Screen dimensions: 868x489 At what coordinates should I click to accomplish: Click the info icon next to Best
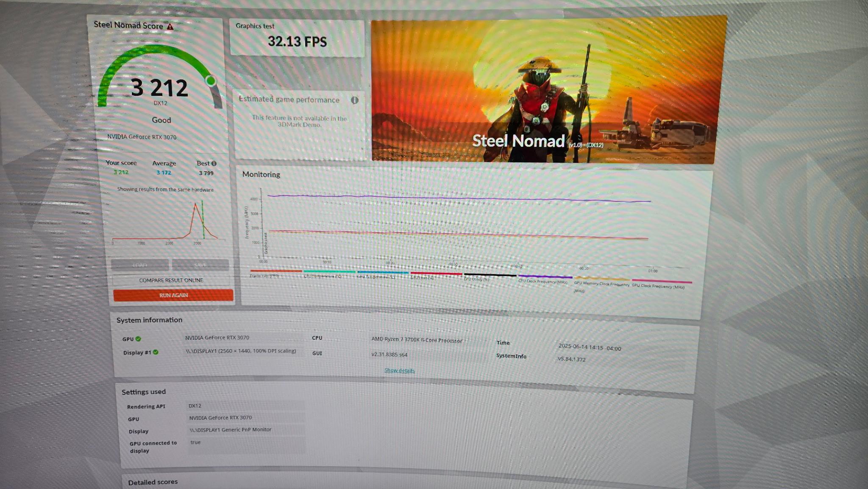[214, 163]
